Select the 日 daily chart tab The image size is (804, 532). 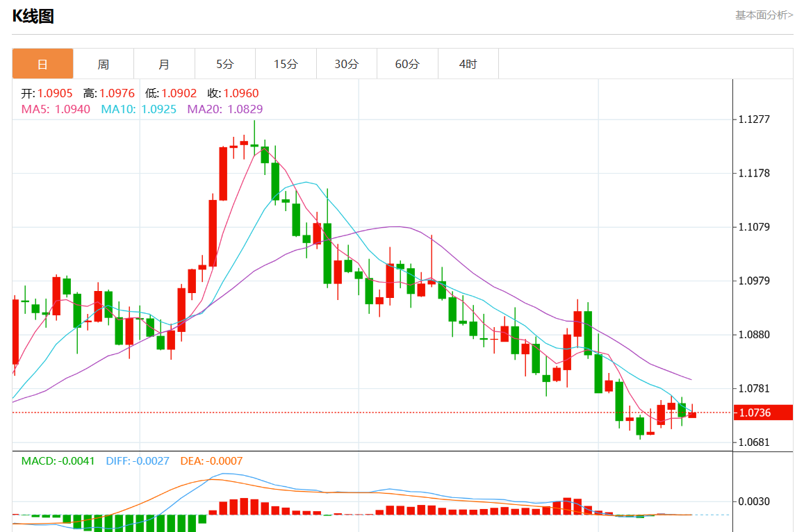point(42,64)
